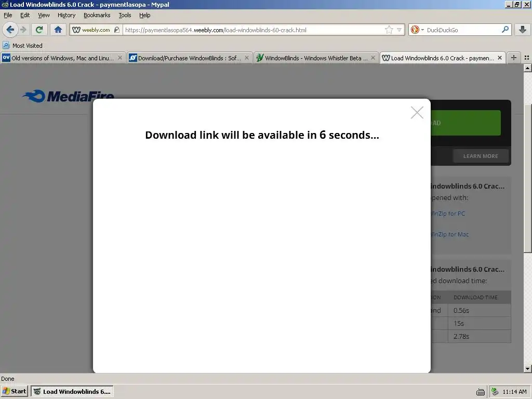The width and height of the screenshot is (532, 399).
Task: Switch to Download/Purchase WindowBlinds tab
Action: coord(190,58)
